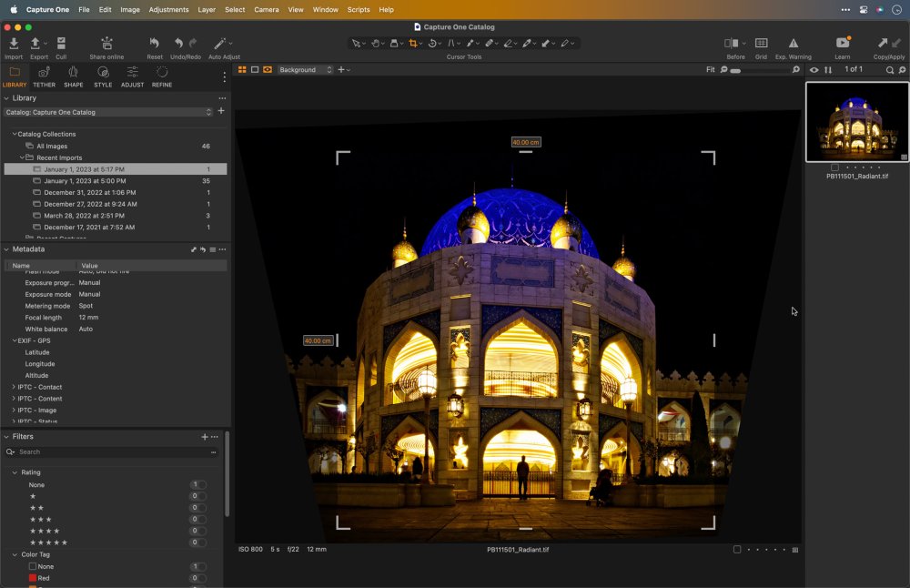910x588 pixels.
Task: Collapse the Recent Imports folder
Action: point(22,157)
